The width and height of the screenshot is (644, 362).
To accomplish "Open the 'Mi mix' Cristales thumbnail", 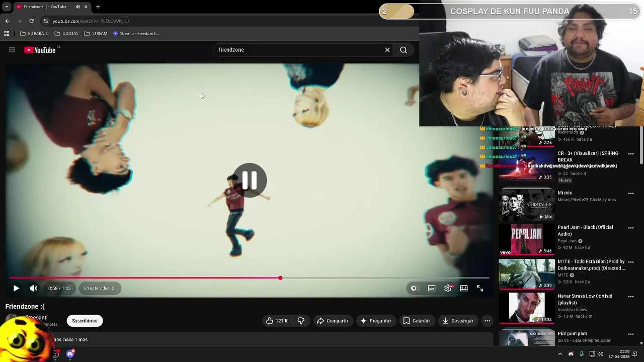I will pyautogui.click(x=527, y=205).
